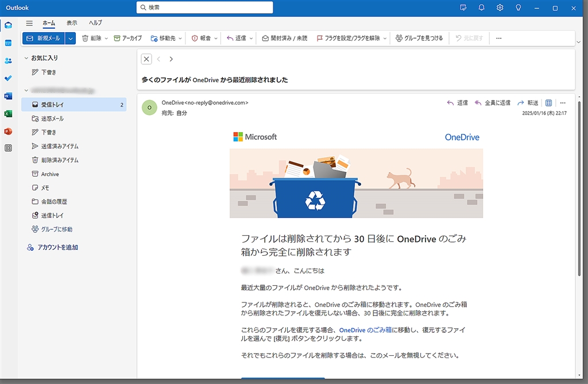Screen dimensions: 588x384
Task: Toggle 開封済み / 未読 read status
Action: coord(285,39)
